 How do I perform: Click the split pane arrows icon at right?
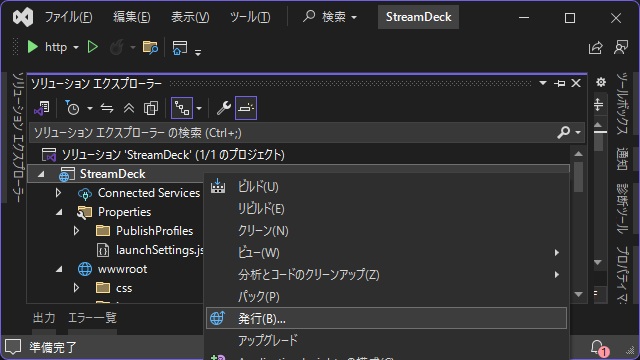tap(599, 105)
